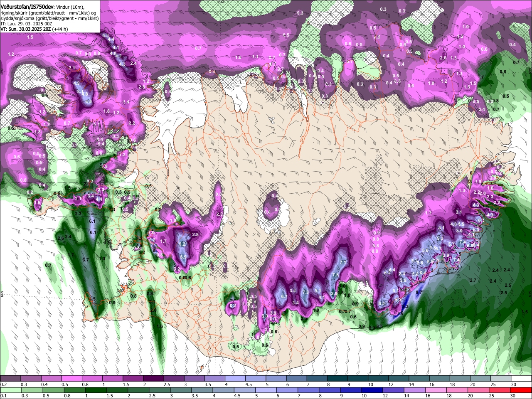532x399 pixels.
Task: Click the 7.5 snowfall value on the map
Action: coord(335,276)
